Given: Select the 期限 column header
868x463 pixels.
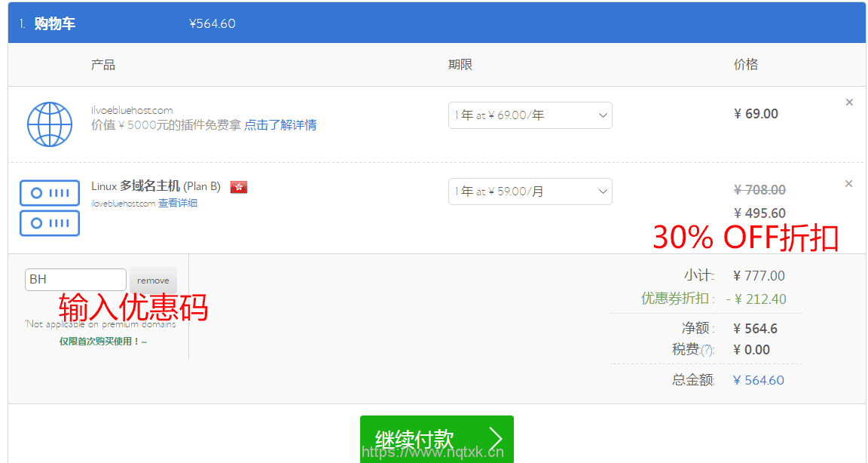Looking at the screenshot, I should [460, 65].
